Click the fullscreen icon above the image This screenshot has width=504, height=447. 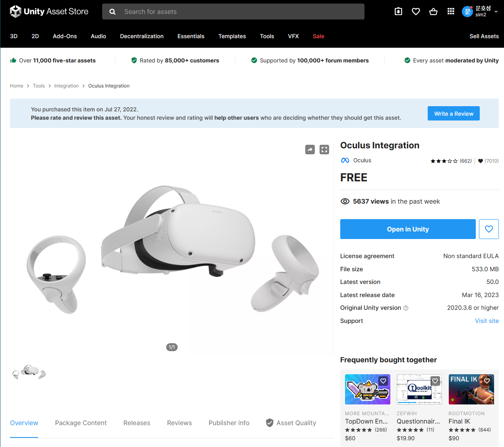(324, 150)
